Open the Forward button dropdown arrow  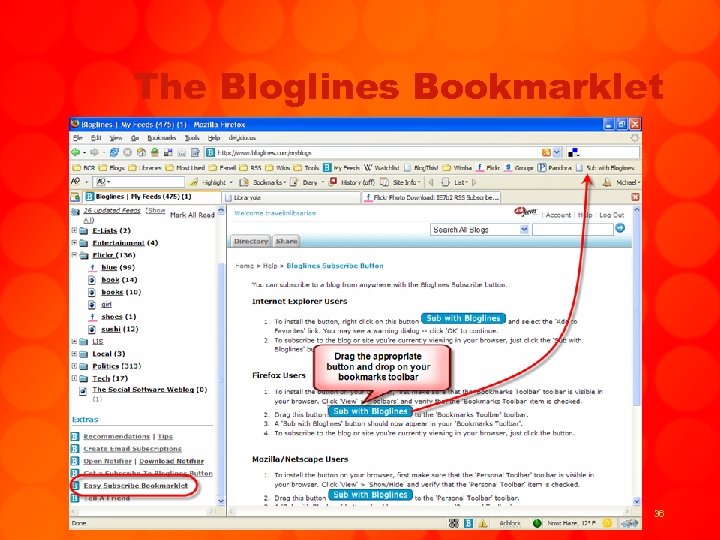pyautogui.click(x=103, y=152)
